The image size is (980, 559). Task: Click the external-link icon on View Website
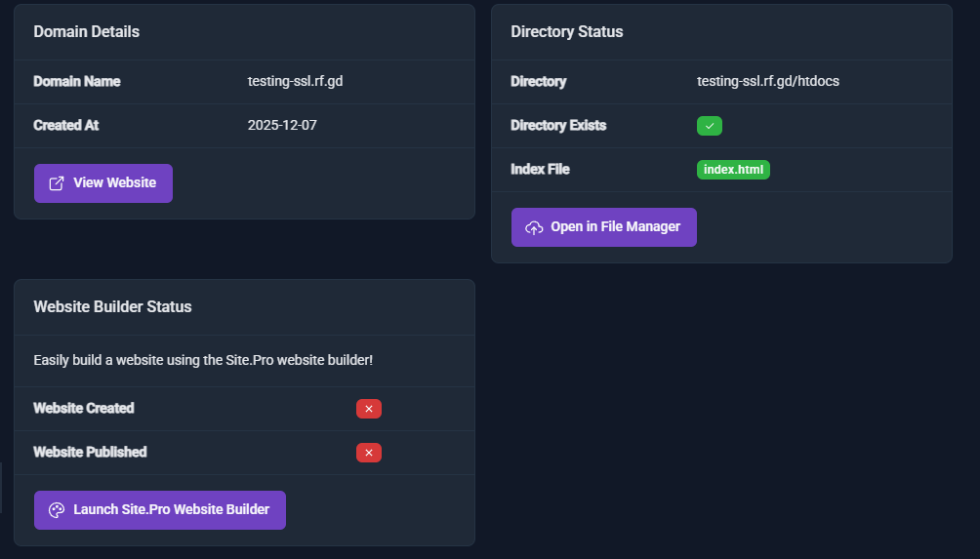pyautogui.click(x=57, y=183)
